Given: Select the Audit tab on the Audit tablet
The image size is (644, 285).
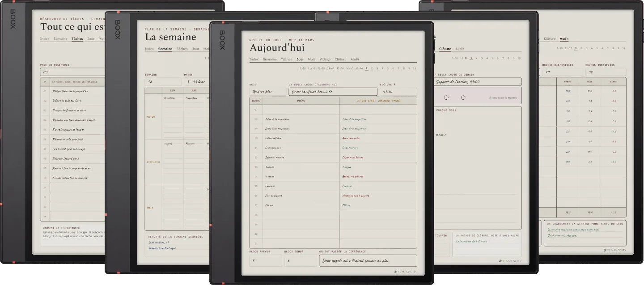Looking at the screenshot, I should pyautogui.click(x=564, y=38).
